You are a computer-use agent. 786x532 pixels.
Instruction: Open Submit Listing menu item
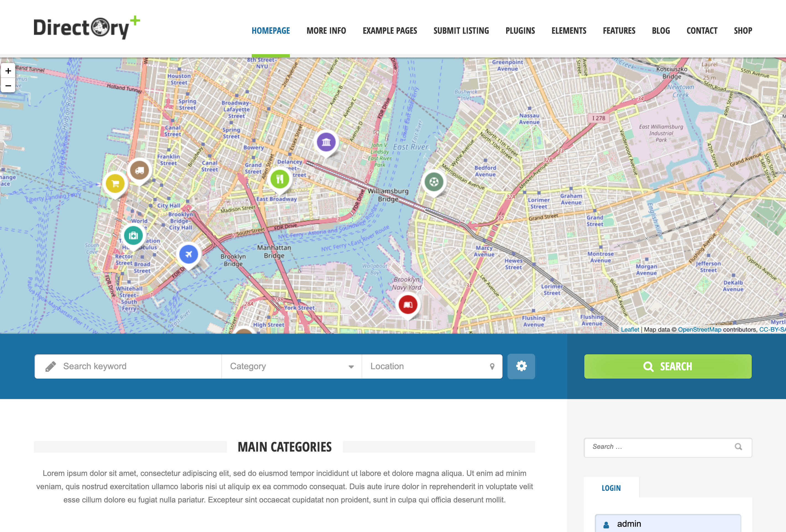pyautogui.click(x=461, y=31)
